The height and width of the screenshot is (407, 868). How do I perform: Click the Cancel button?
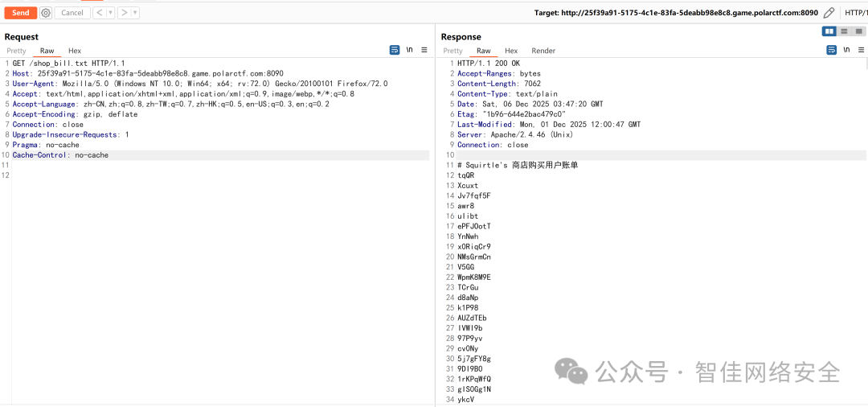tap(72, 13)
